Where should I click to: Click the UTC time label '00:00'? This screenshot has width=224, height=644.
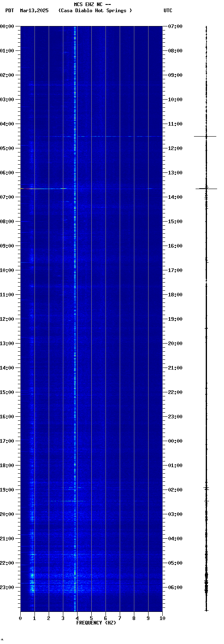point(175,441)
